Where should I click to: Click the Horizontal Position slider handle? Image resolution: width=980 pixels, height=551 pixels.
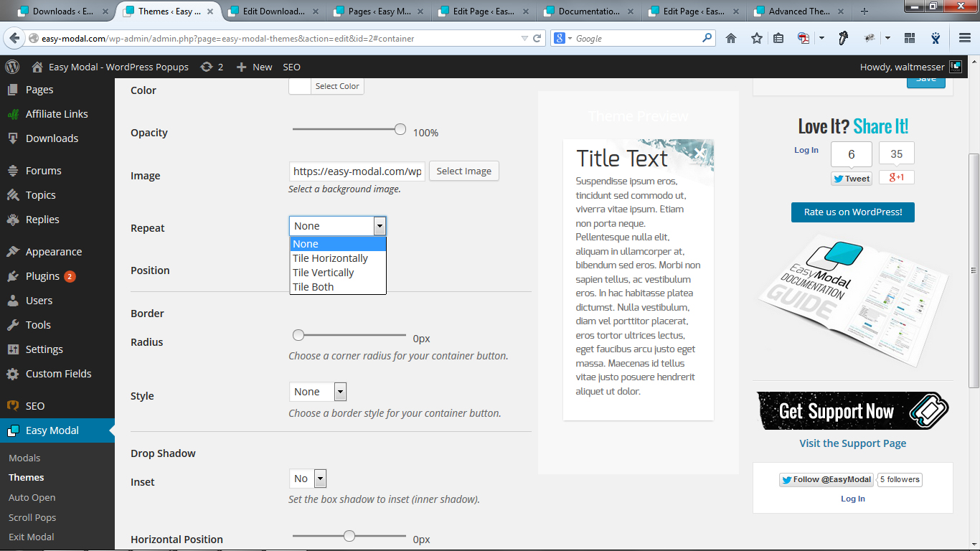point(349,536)
